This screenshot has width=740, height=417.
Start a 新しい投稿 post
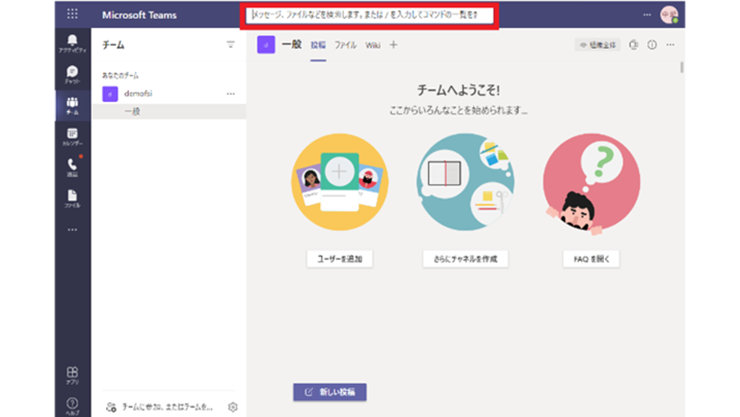pyautogui.click(x=330, y=392)
